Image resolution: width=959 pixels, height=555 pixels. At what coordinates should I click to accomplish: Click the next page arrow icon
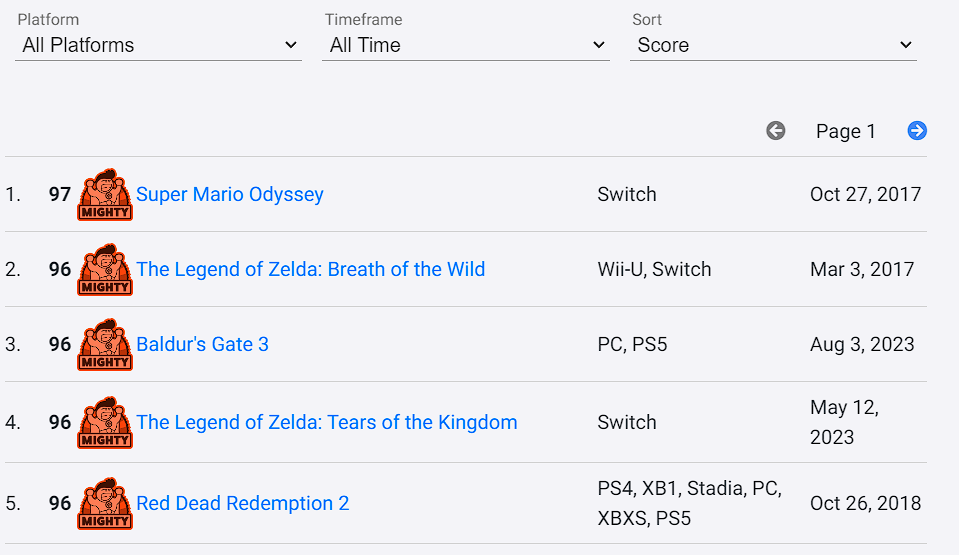tap(917, 131)
